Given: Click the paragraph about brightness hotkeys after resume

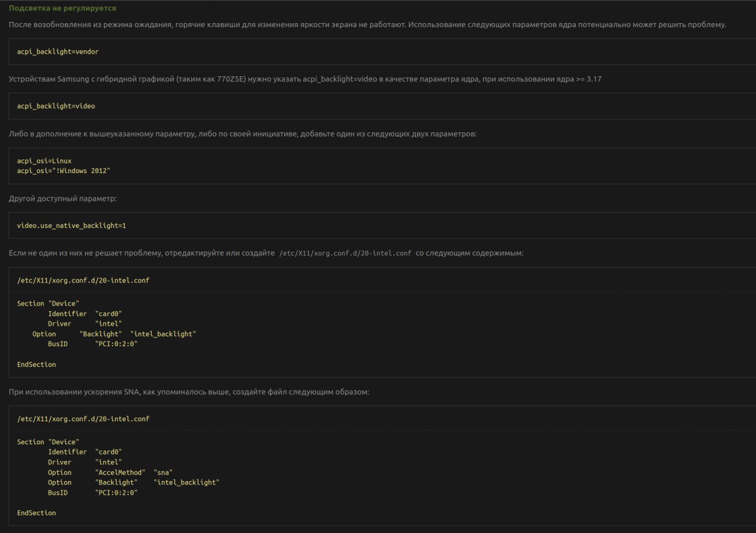Looking at the screenshot, I should (x=367, y=25).
